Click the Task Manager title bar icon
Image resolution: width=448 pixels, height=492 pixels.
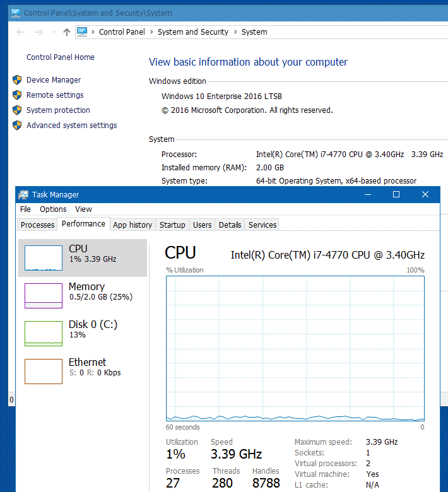[x=23, y=195]
